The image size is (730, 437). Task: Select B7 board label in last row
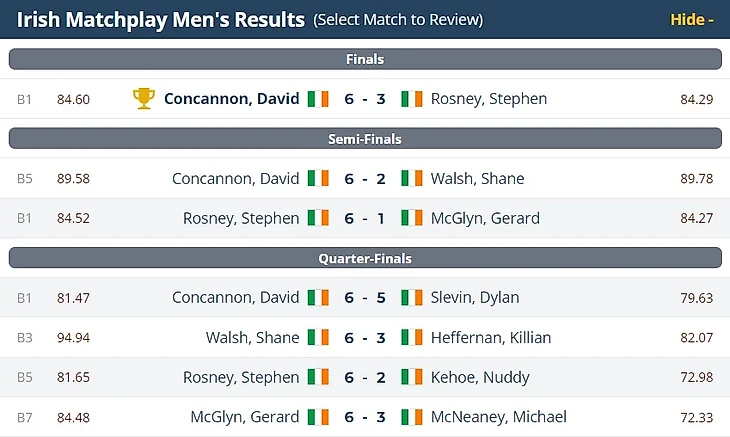[25, 416]
